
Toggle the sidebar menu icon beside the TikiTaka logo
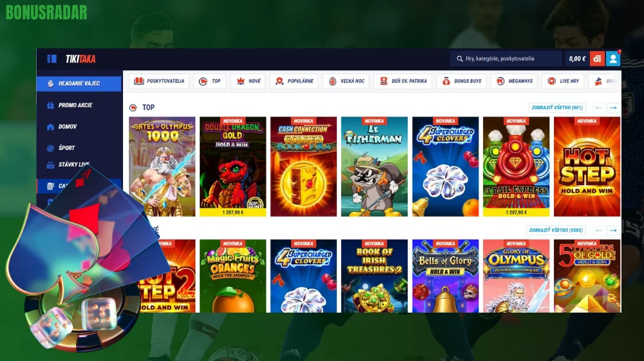[52, 59]
